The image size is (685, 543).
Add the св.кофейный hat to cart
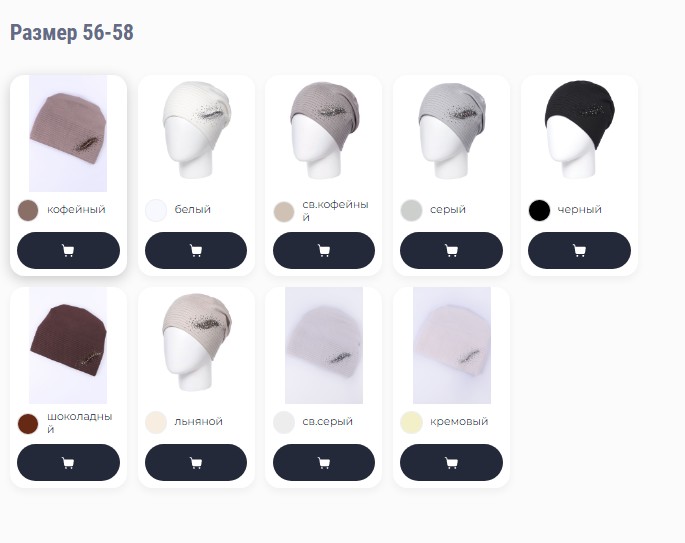[x=324, y=250]
